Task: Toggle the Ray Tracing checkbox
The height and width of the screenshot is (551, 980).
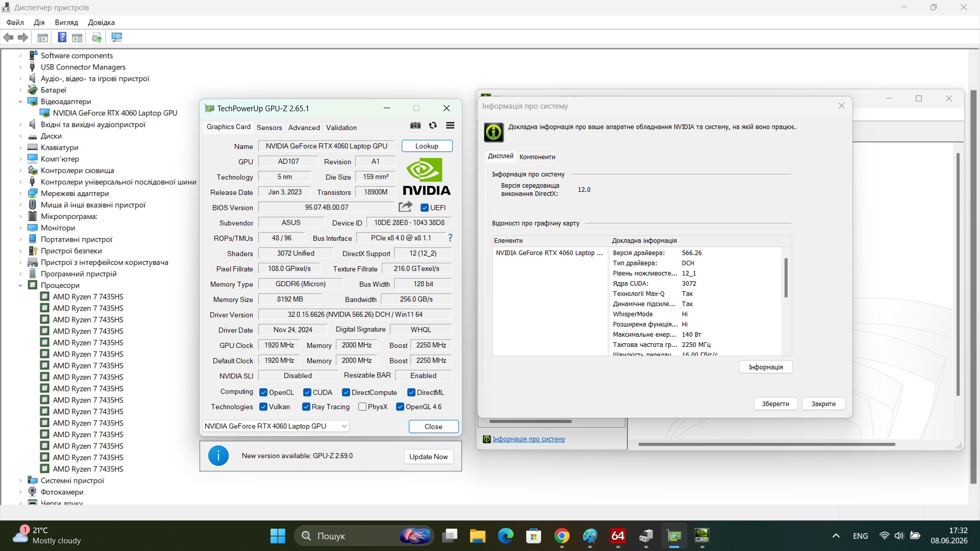Action: (306, 407)
